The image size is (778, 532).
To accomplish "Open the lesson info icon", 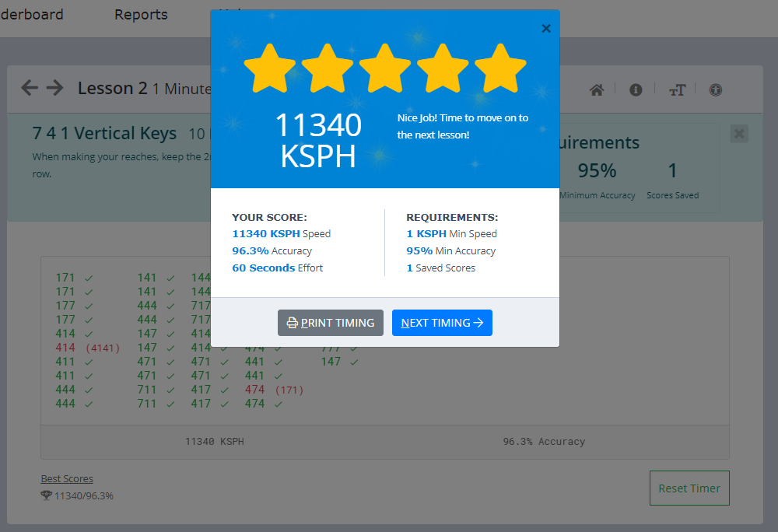I will point(636,89).
